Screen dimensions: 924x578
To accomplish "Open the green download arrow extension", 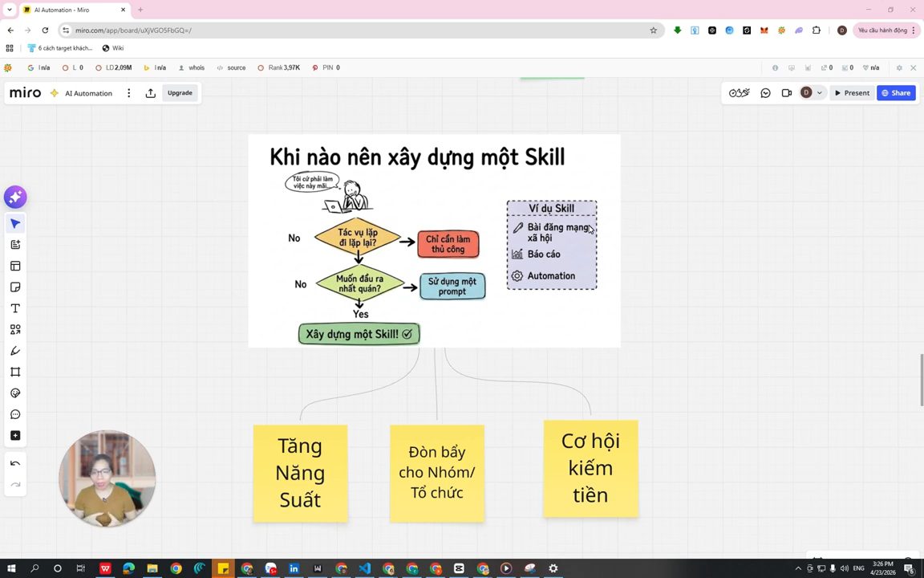I will click(x=678, y=30).
